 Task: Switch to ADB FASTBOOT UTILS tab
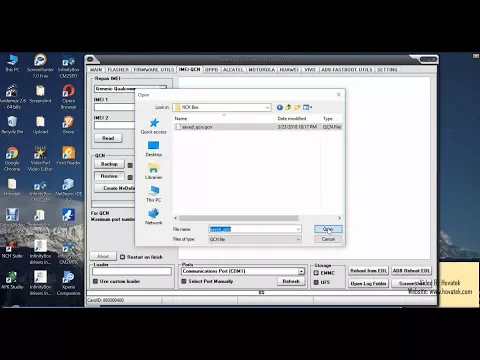(347, 70)
